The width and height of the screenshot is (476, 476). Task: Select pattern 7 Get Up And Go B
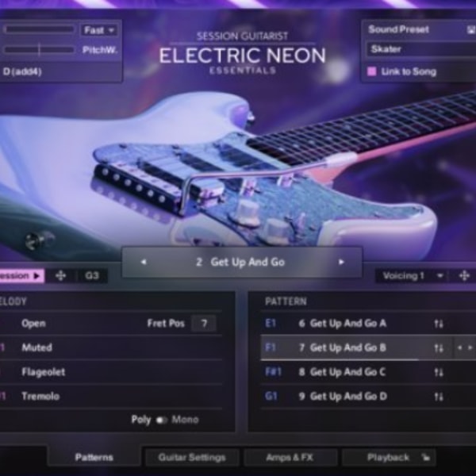[x=342, y=348]
